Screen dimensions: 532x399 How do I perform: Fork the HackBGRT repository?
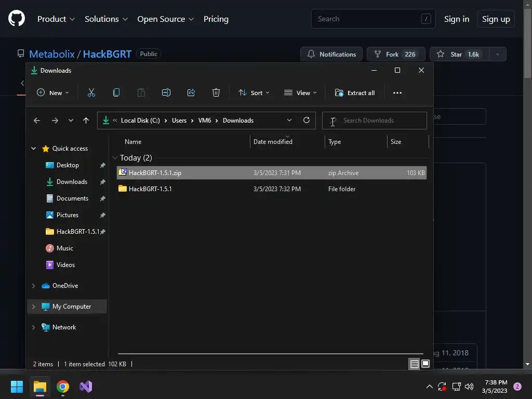pos(396,54)
